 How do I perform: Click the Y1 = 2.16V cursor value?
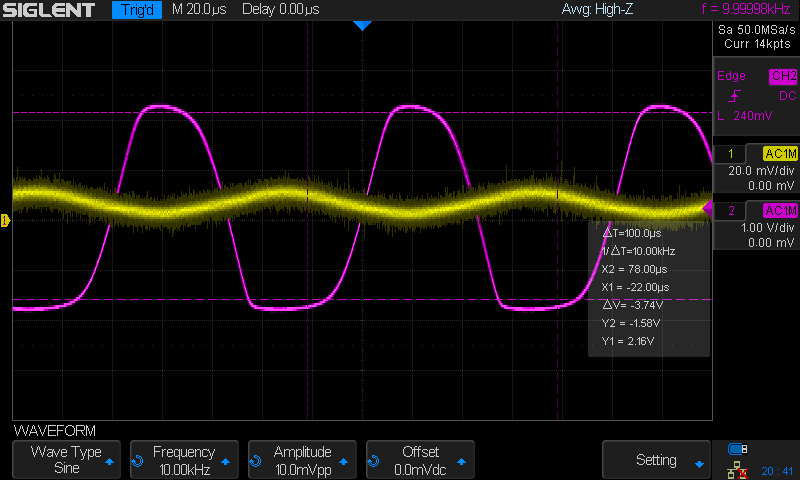(x=628, y=341)
